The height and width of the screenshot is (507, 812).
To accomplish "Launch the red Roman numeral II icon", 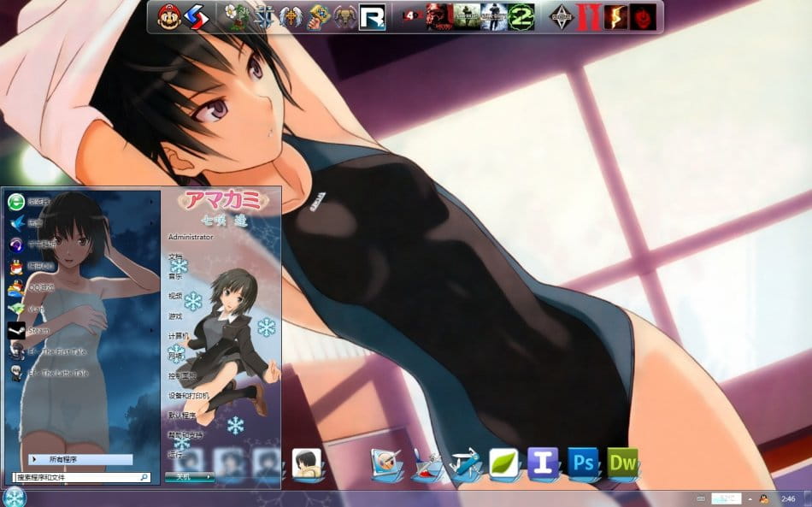I will coord(589,17).
